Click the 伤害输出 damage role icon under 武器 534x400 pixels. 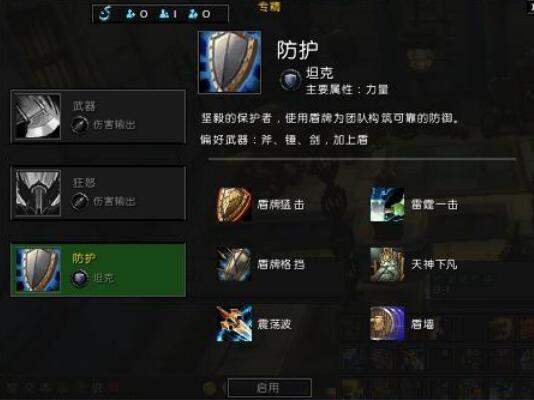[x=80, y=125]
